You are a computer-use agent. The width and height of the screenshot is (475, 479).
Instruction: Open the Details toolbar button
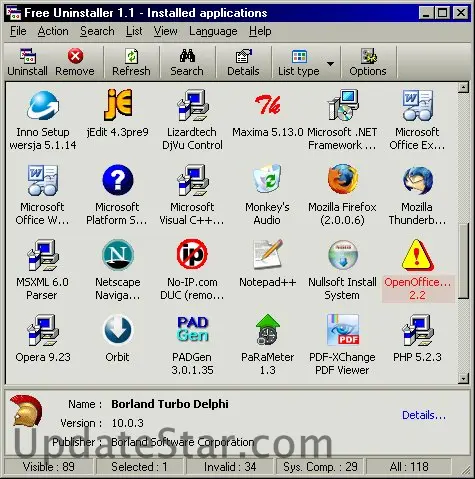[243, 62]
